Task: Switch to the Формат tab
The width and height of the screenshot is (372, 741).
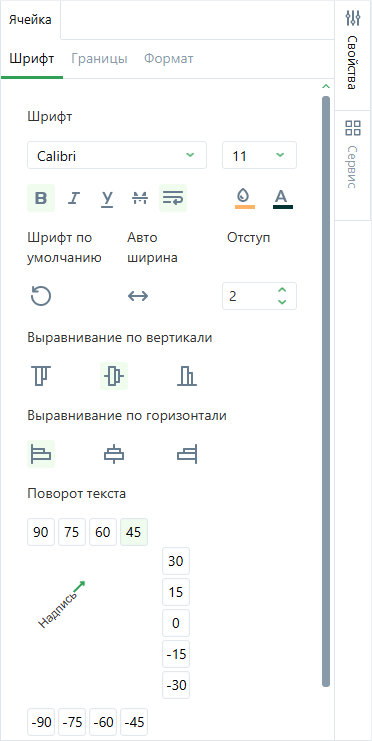Action: point(169,59)
